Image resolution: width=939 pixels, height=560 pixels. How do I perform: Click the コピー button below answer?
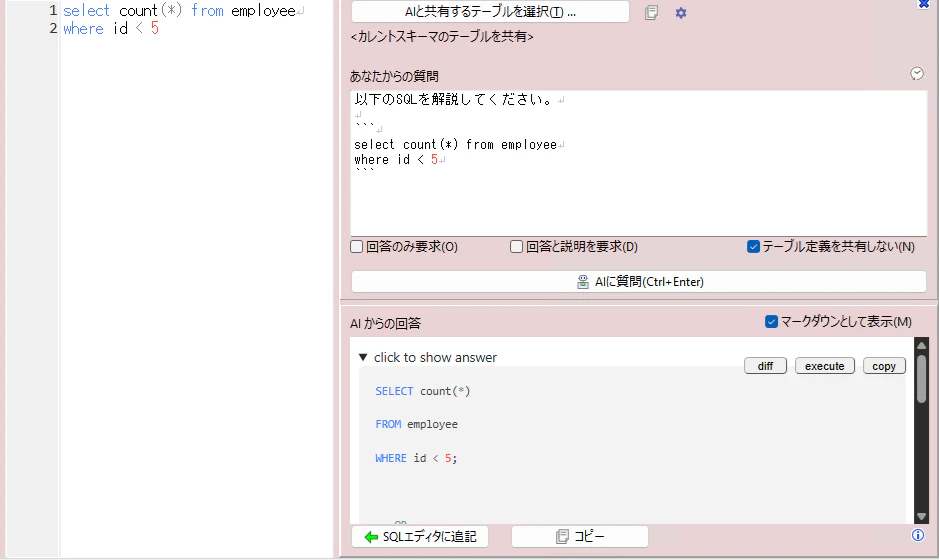[580, 537]
